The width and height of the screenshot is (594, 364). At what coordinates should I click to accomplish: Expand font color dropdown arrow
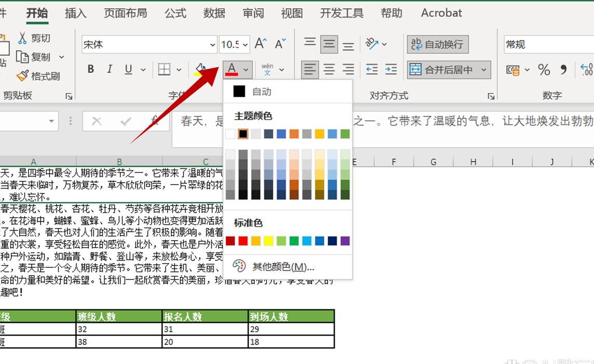coord(246,70)
